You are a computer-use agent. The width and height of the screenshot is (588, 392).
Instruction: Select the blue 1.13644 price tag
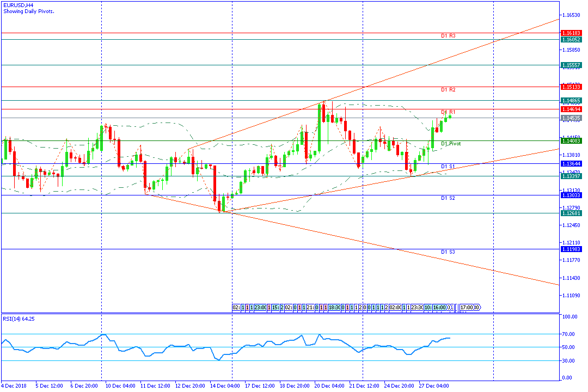[572, 164]
